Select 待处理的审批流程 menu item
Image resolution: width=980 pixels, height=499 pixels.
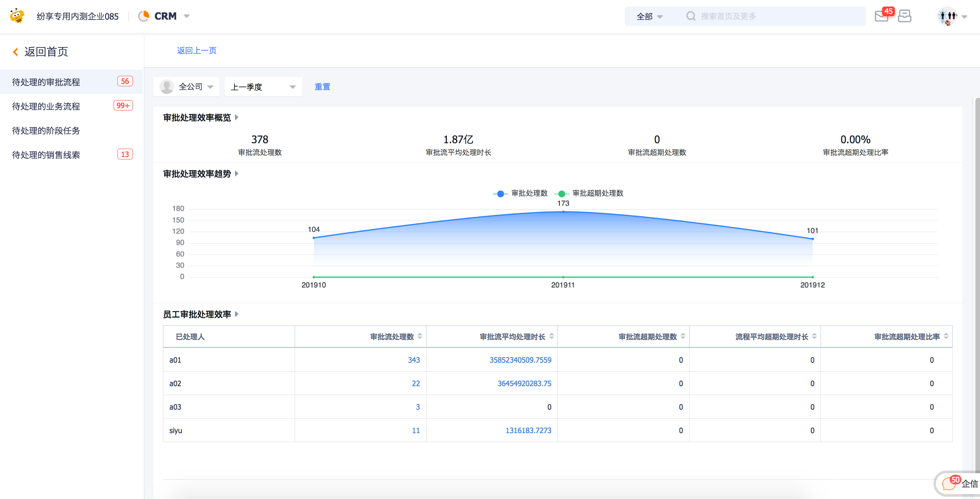71,82
